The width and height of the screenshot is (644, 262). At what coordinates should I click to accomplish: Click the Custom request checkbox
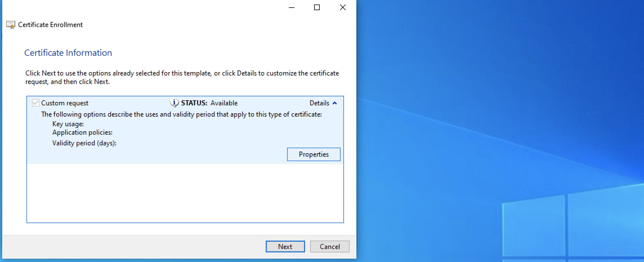click(35, 103)
